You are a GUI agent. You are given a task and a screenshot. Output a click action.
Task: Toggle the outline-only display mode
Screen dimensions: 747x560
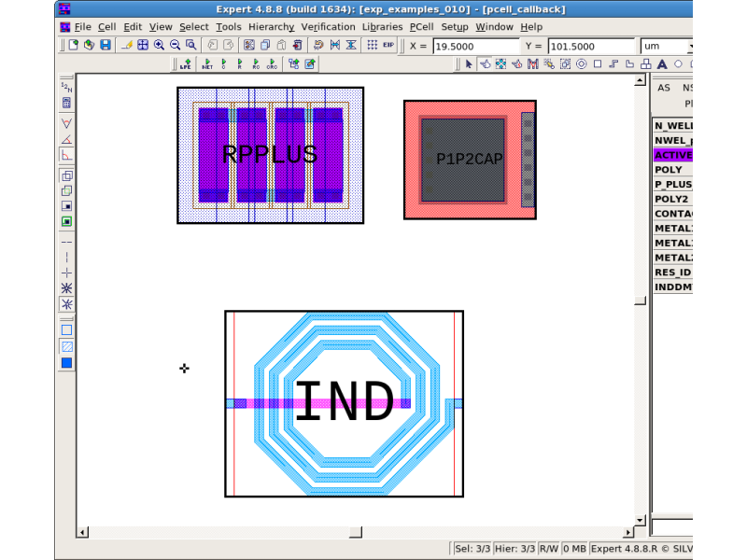tap(66, 329)
